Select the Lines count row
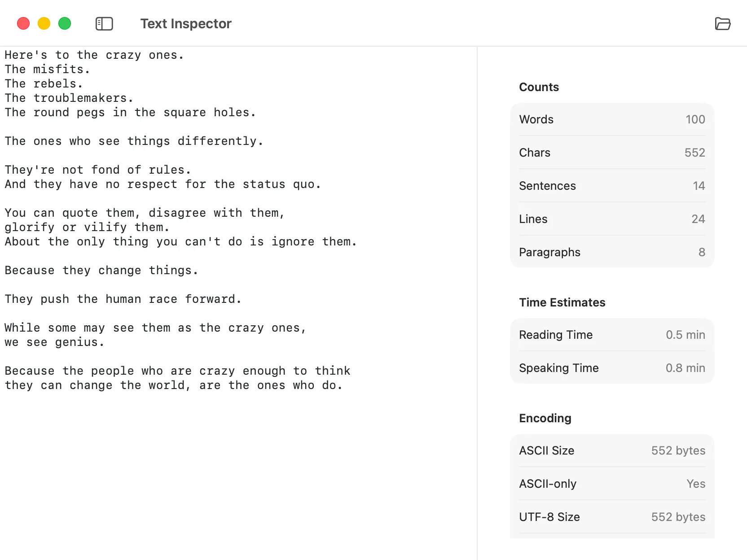 (x=611, y=219)
